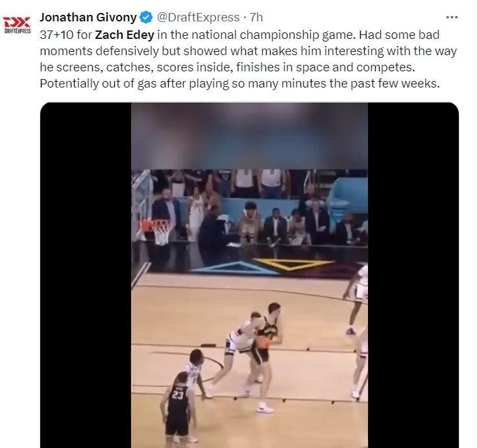Play the embedded basketball video
This screenshot has height=448, width=477.
[x=249, y=275]
